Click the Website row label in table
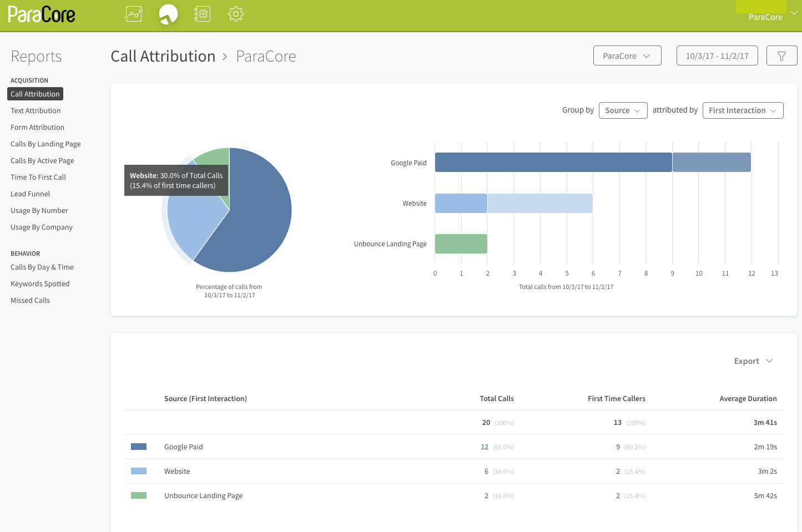The image size is (802, 532). (177, 471)
